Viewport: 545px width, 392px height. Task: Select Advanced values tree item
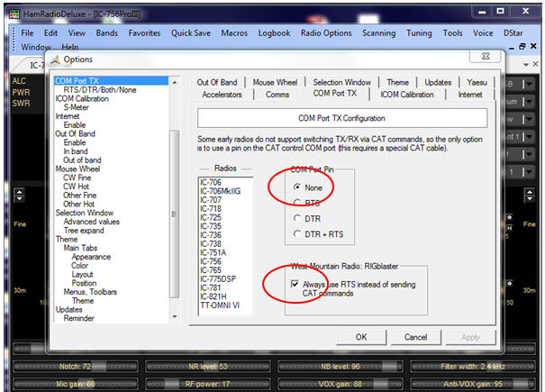pos(91,222)
